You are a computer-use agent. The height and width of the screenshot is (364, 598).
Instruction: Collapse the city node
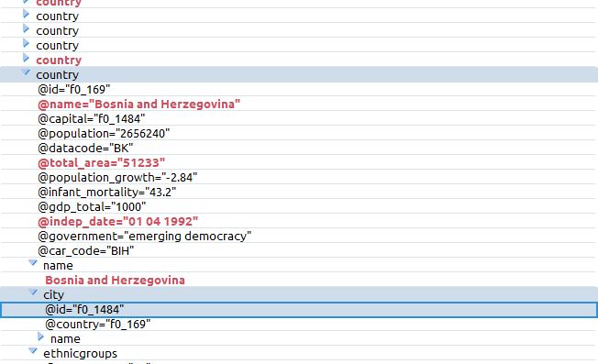(x=33, y=292)
